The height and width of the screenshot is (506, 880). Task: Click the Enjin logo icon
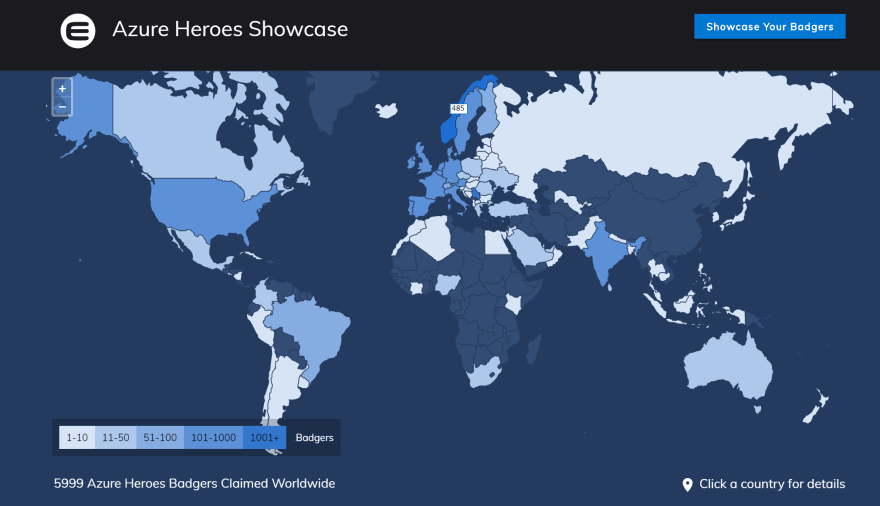pyautogui.click(x=78, y=31)
